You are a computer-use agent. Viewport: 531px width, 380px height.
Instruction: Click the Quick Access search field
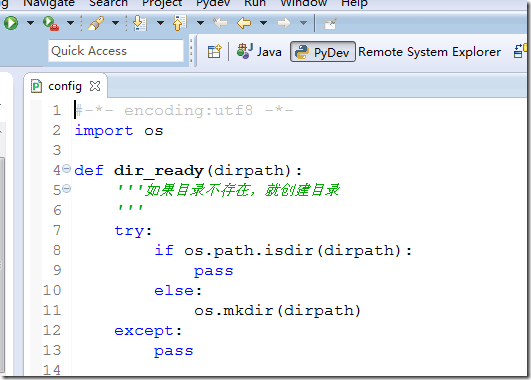click(116, 51)
